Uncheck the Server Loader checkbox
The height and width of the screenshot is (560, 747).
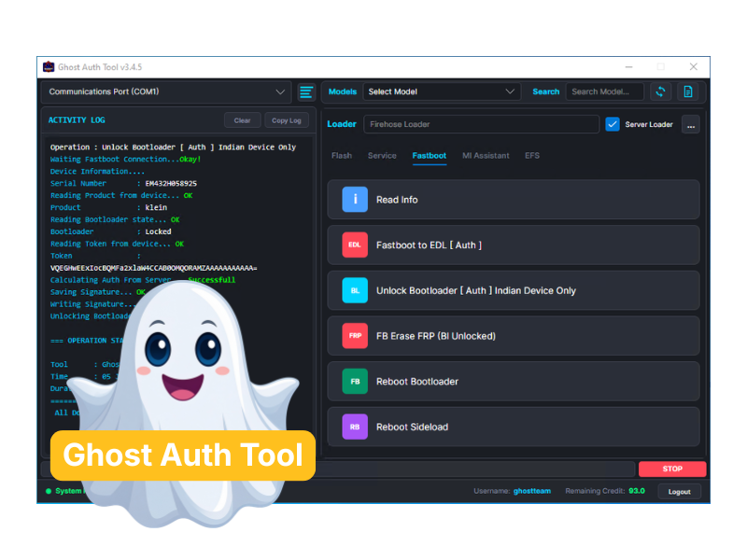613,124
